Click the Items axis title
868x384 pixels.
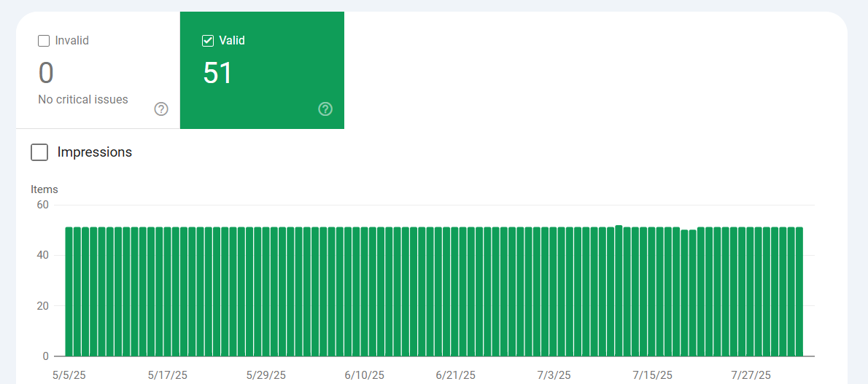tap(44, 189)
